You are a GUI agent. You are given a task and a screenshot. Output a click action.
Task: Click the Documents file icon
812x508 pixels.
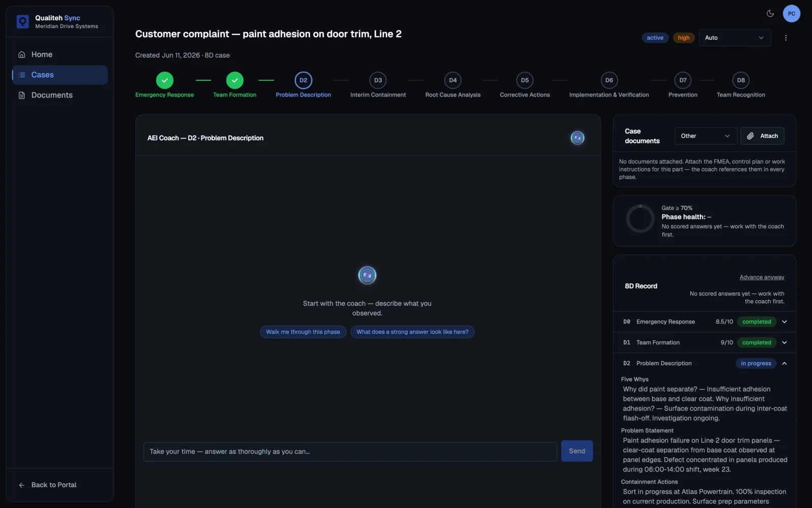[x=22, y=95]
